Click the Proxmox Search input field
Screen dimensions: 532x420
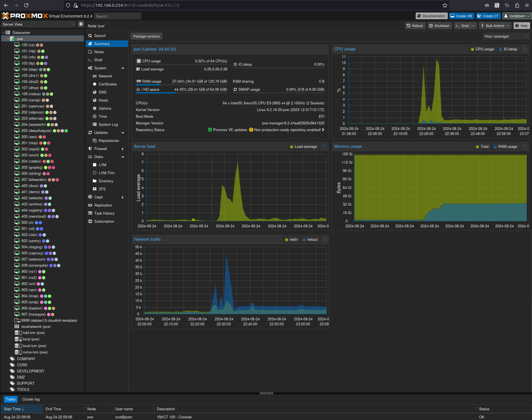118,16
